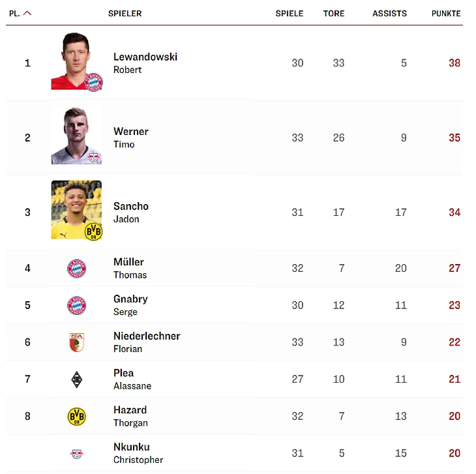The width and height of the screenshot is (476, 474).
Task: Sort table by Assists column header
Action: 389,13
